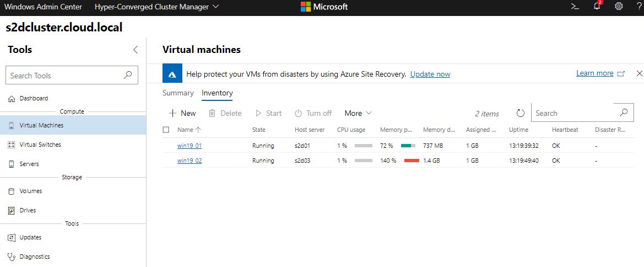Select the Inventory tab
Image resolution: width=644 pixels, height=267 pixels.
coord(217,93)
